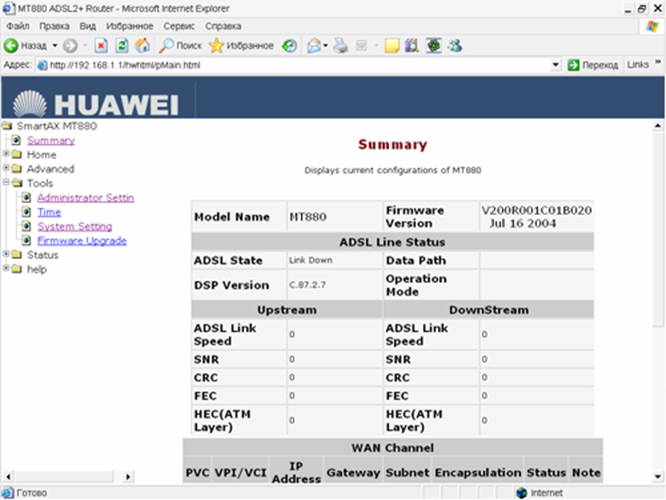This screenshot has height=500, width=666.
Task: Click the right arrow of tree scrollbar
Action: (x=127, y=477)
